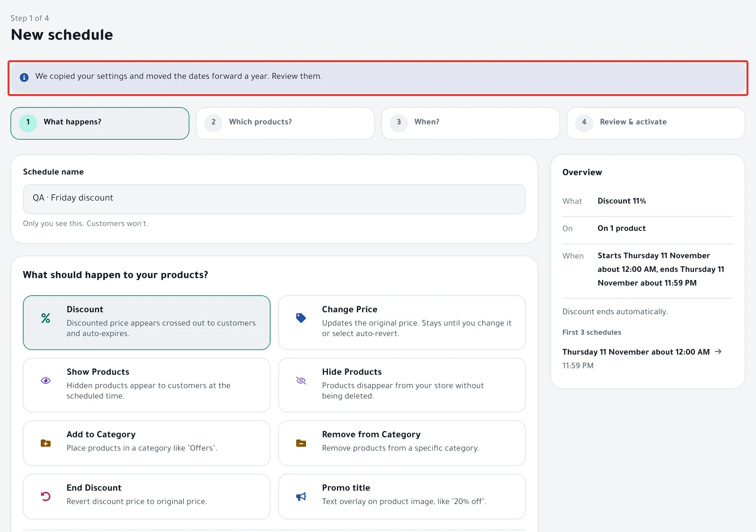Select the Hide Products option
756x532 pixels.
[402, 385]
